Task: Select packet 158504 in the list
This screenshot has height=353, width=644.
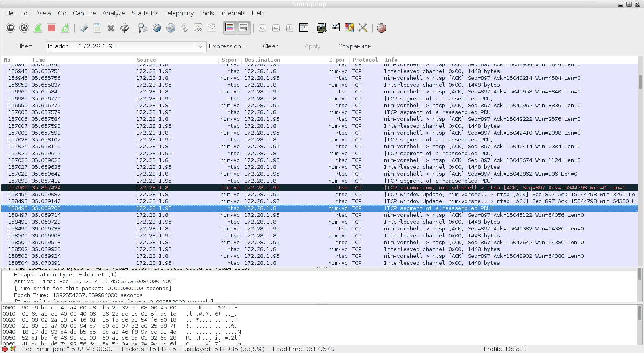Action: click(x=319, y=263)
